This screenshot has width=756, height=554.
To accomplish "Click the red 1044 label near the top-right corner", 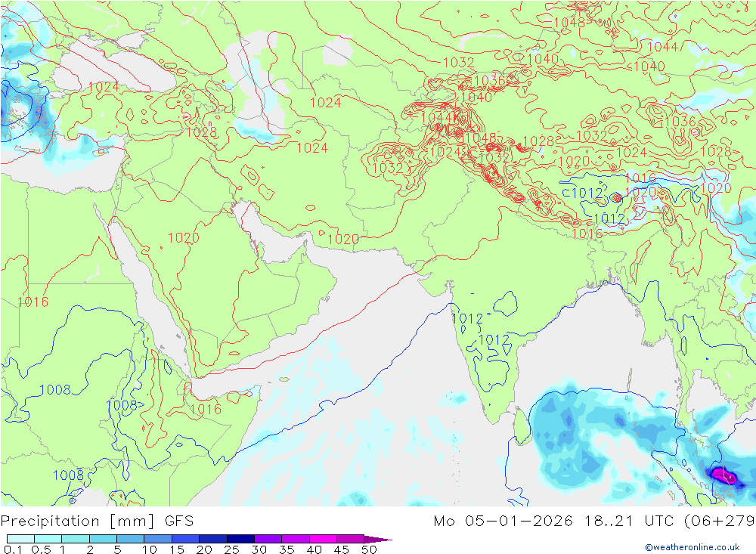I will (x=663, y=47).
